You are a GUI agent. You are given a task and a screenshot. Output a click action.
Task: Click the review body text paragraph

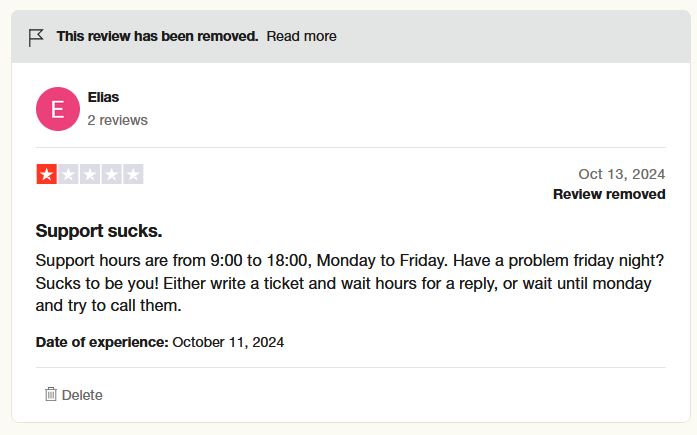(x=350, y=283)
